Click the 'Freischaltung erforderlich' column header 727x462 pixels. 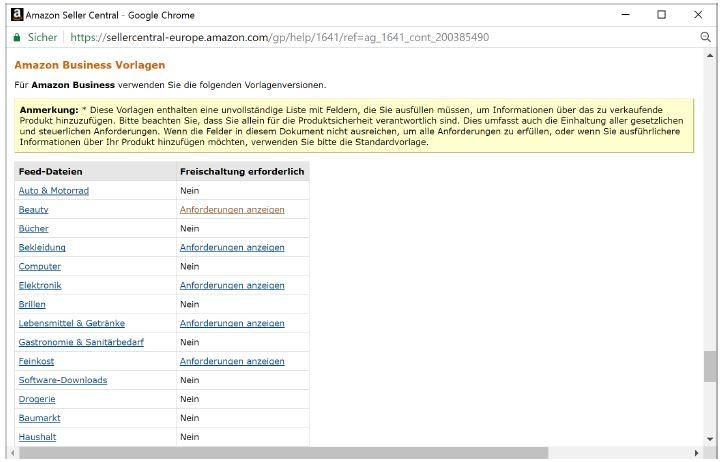pos(242,172)
